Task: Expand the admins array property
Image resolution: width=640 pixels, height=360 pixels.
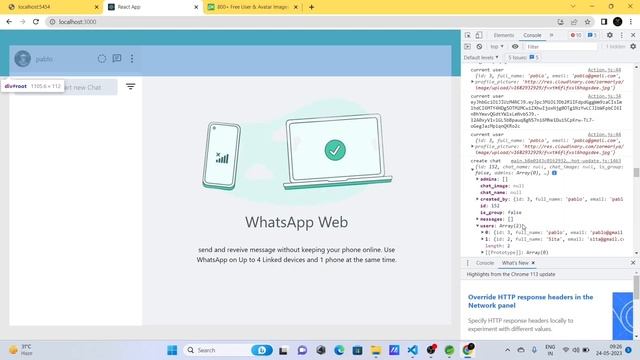Action: click(x=477, y=179)
